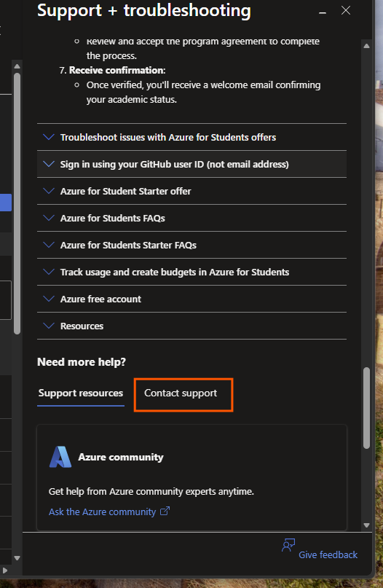Switch to the Contact support tab

(181, 393)
